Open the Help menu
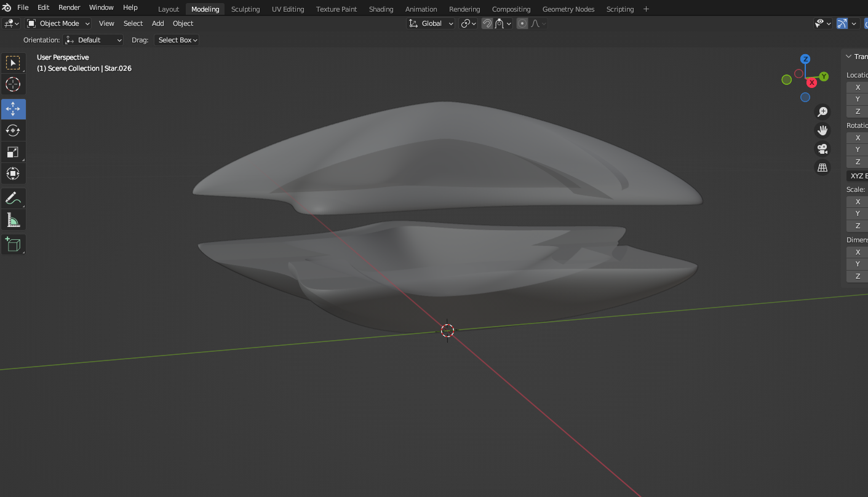The width and height of the screenshot is (868, 497). pyautogui.click(x=130, y=7)
